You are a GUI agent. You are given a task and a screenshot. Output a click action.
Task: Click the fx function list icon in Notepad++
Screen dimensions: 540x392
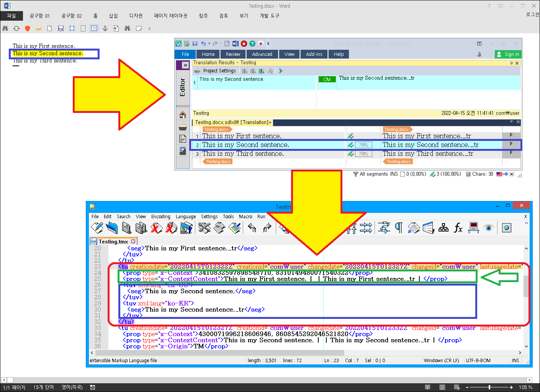pyautogui.click(x=458, y=228)
